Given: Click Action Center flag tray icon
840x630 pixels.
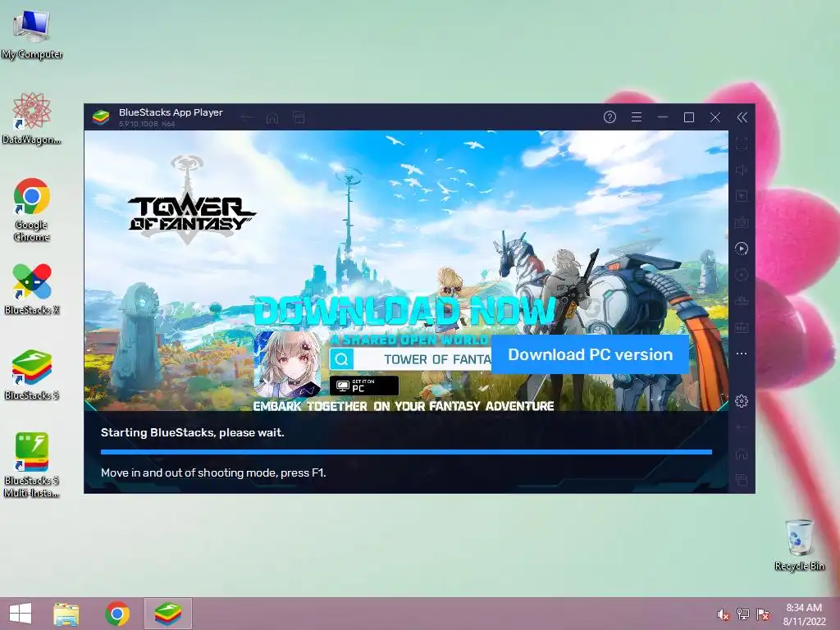Looking at the screenshot, I should (763, 614).
